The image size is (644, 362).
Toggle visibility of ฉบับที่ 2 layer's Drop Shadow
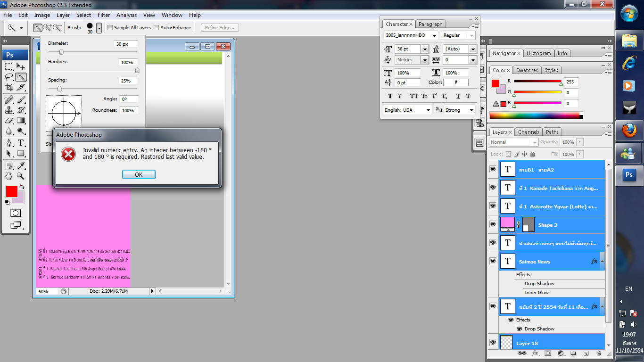(519, 329)
